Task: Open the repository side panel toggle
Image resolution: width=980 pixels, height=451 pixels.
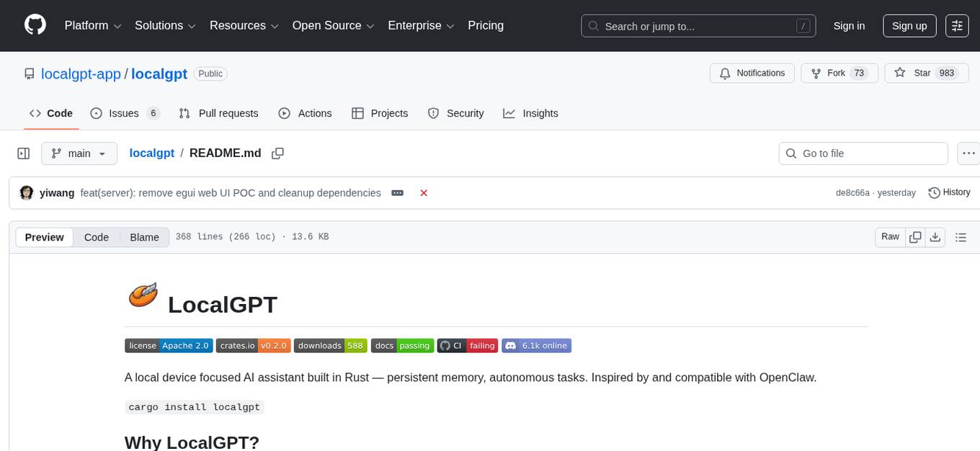Action: coord(23,153)
